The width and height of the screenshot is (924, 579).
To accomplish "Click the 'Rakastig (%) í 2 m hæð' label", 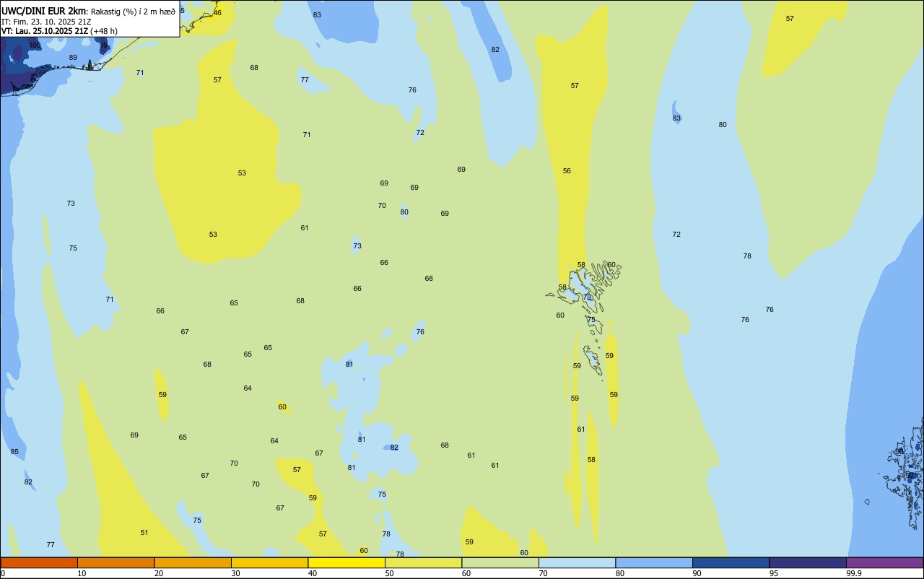I will tap(133, 12).
